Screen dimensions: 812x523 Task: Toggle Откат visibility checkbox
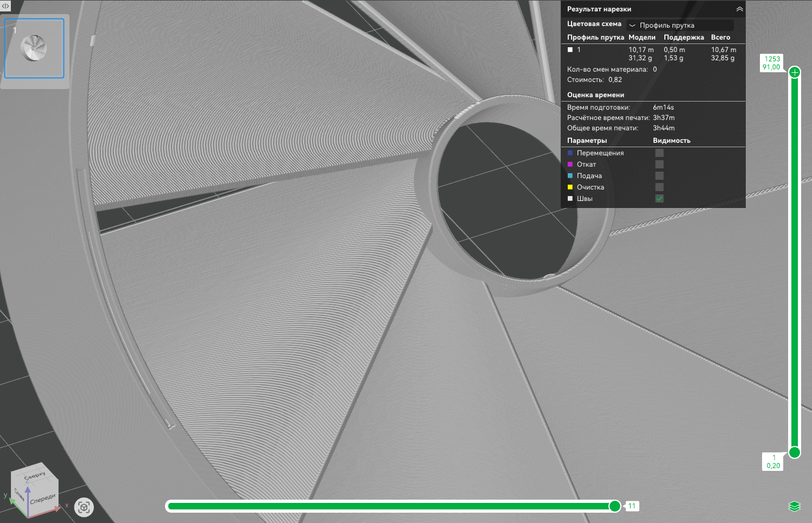tap(659, 165)
